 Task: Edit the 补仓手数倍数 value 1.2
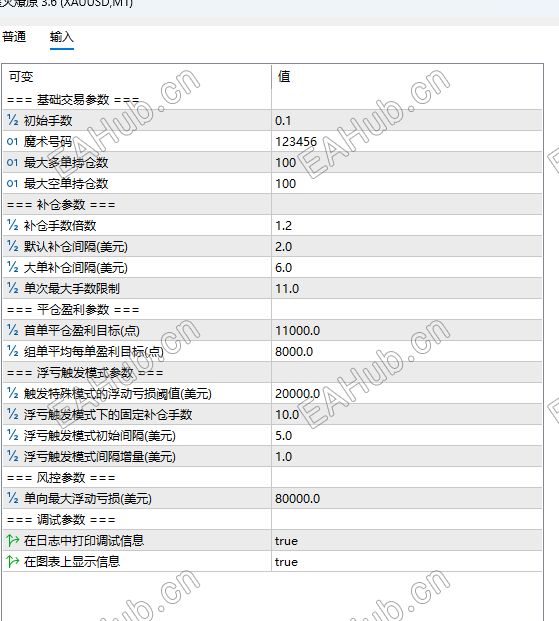[407, 225]
